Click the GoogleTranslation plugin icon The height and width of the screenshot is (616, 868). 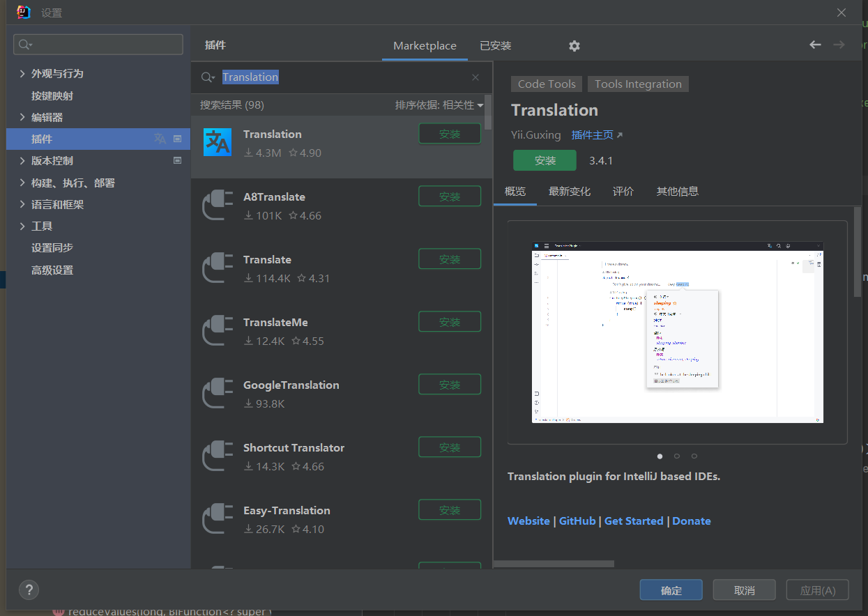217,394
